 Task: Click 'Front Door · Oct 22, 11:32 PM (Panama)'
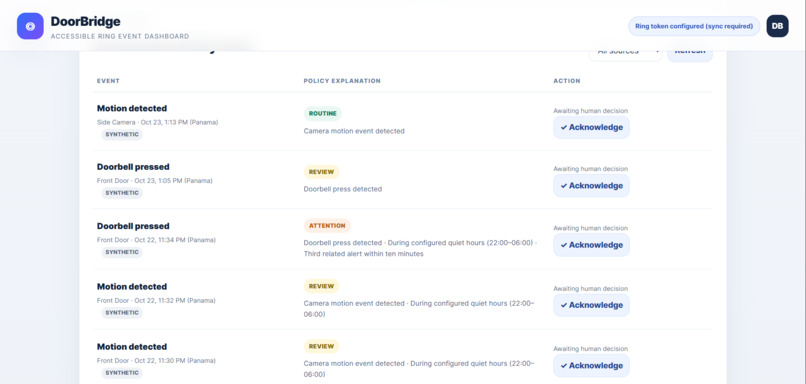[x=156, y=301]
